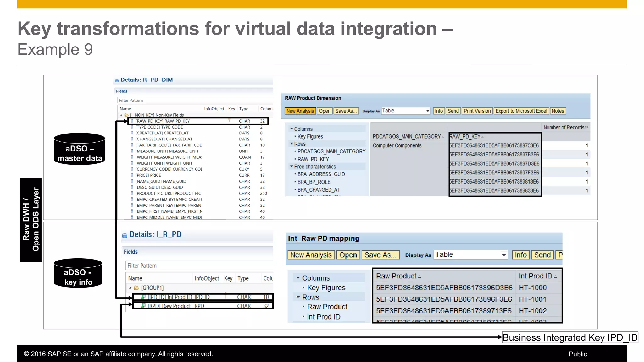644x362 pixels.
Task: Select Int Prod ID under Rows
Action: click(324, 317)
